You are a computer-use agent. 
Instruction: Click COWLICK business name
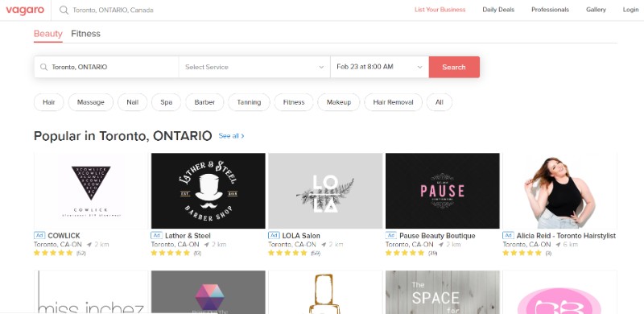[64, 235]
